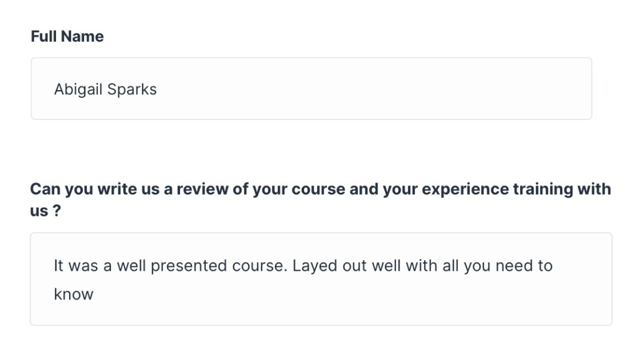Screen dimensions: 644x361
Task: Click "us ?" ending the question label
Action: pyautogui.click(x=45, y=211)
